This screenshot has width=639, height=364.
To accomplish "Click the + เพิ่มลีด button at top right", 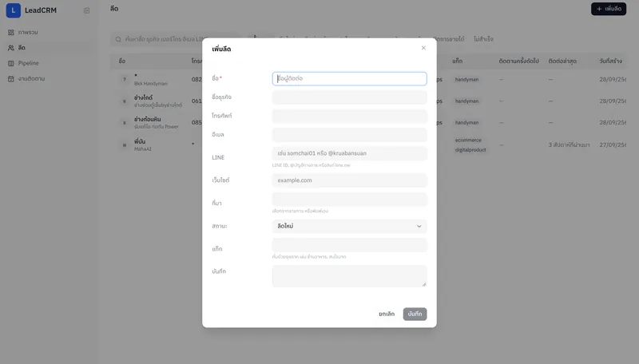I will (x=609, y=9).
